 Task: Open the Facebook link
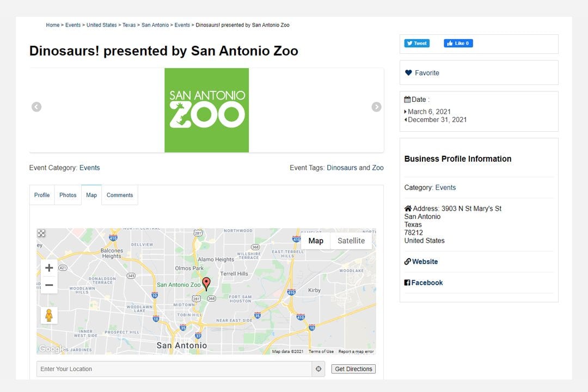coord(427,283)
